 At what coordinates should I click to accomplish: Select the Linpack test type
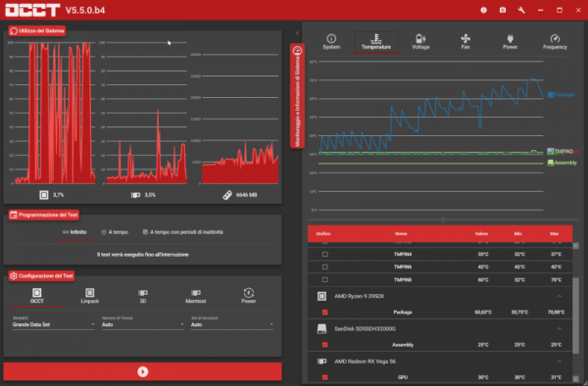89,296
